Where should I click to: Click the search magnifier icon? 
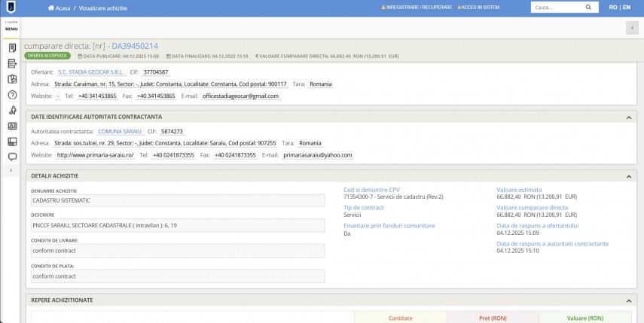588,7
